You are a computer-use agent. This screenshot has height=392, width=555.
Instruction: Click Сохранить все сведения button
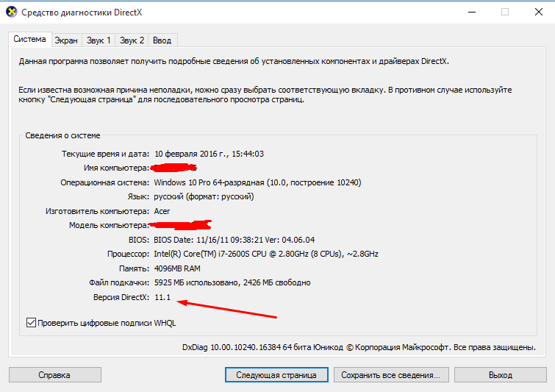point(390,375)
